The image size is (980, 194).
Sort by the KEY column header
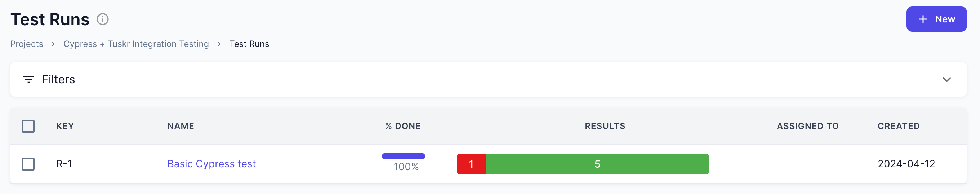[65, 126]
